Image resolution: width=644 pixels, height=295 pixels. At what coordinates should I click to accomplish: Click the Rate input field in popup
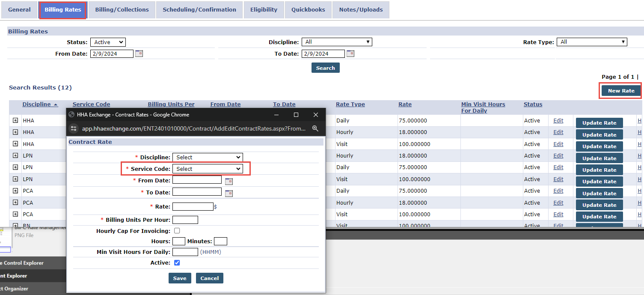[x=193, y=206]
